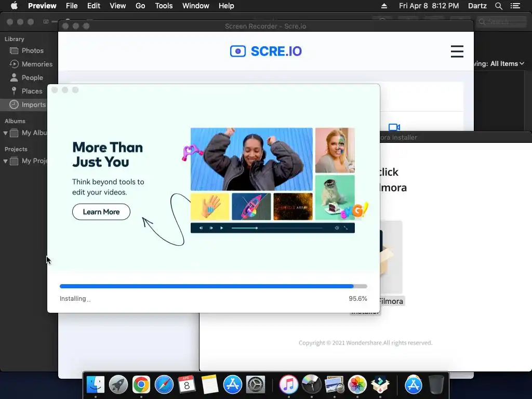The height and width of the screenshot is (399, 532).
Task: Click the Photos sidebar icon
Action: tap(14, 50)
